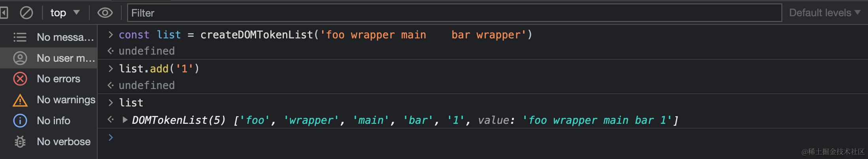Toggle the console sidebar panel icon
This screenshot has width=868, height=159.
[4, 13]
